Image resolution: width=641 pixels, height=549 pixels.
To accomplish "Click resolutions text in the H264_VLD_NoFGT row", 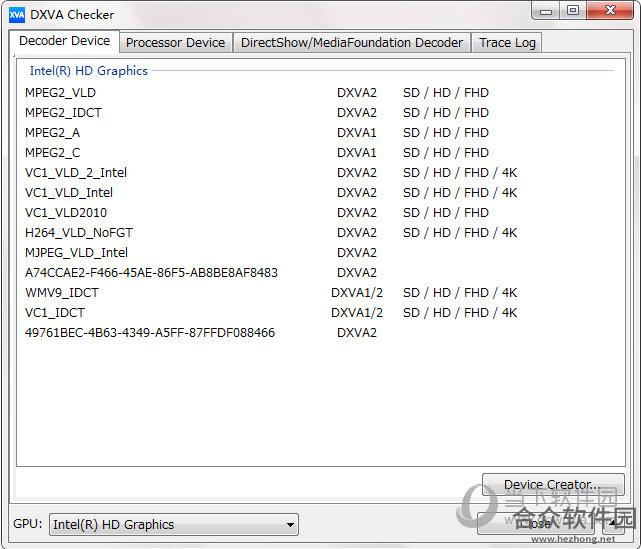I will point(460,233).
